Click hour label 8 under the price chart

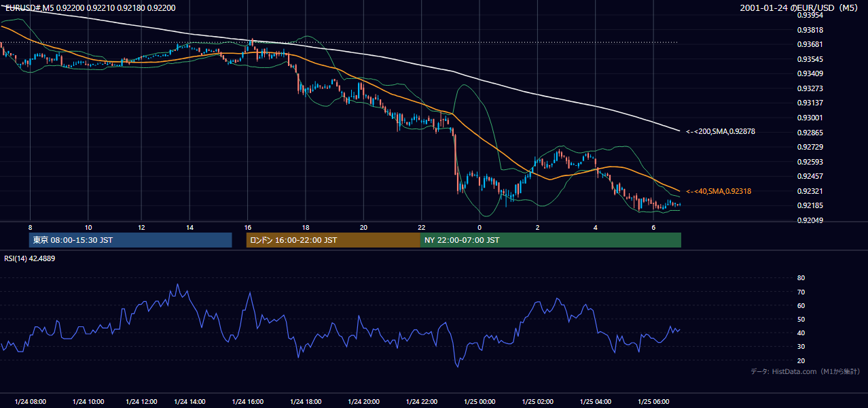tap(30, 227)
